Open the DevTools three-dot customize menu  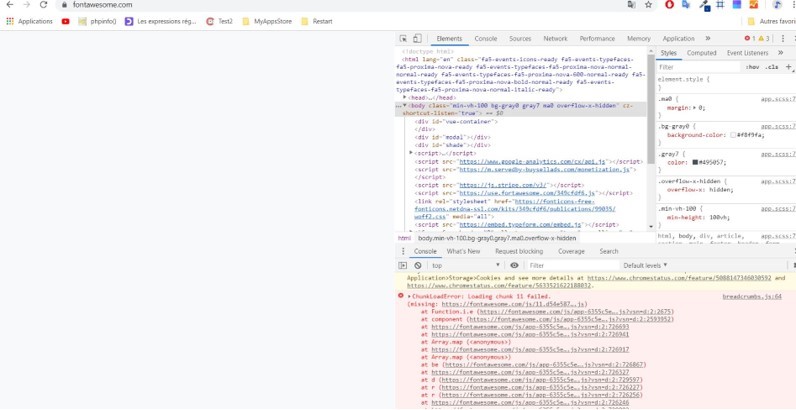tap(783, 39)
